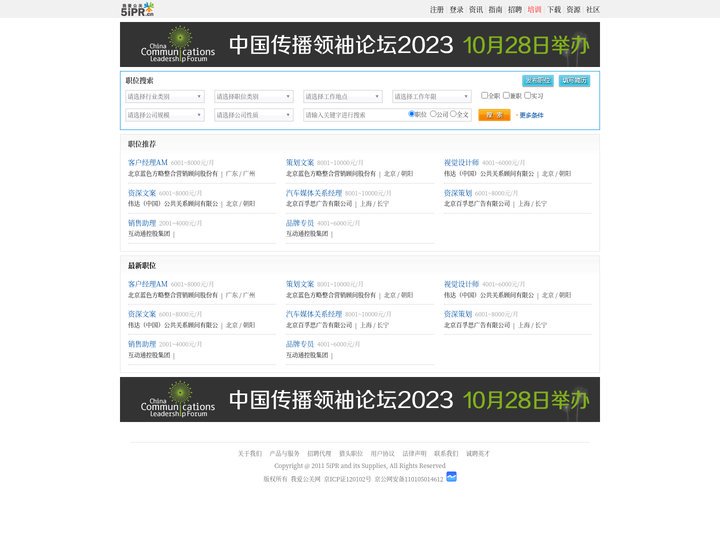Screen dimensions: 720x540
Task: Open 视觉设计师 under 职位推荐
Action: [461, 163]
